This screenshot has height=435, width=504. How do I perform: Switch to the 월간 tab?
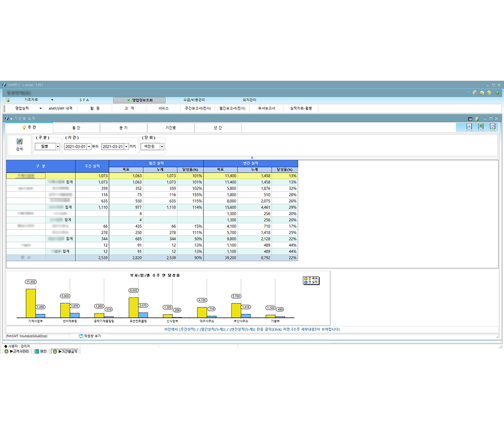[x=76, y=128]
